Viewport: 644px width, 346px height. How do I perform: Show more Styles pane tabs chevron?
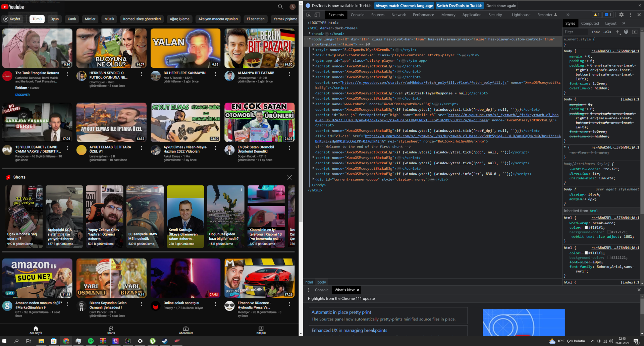[624, 23]
